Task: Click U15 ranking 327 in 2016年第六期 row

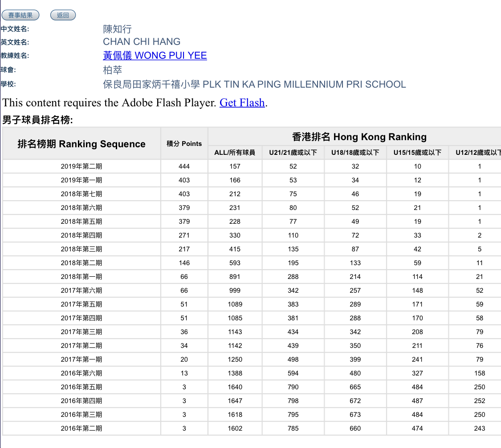Action: tap(417, 373)
